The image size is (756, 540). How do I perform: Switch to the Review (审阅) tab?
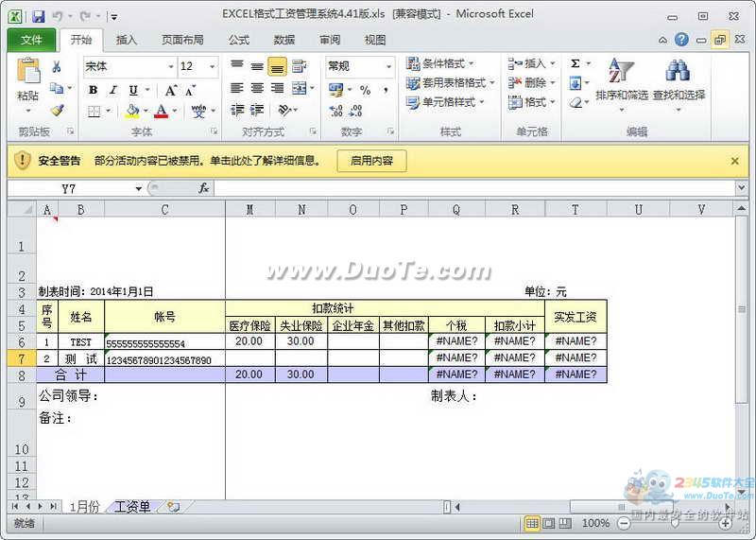coord(330,40)
